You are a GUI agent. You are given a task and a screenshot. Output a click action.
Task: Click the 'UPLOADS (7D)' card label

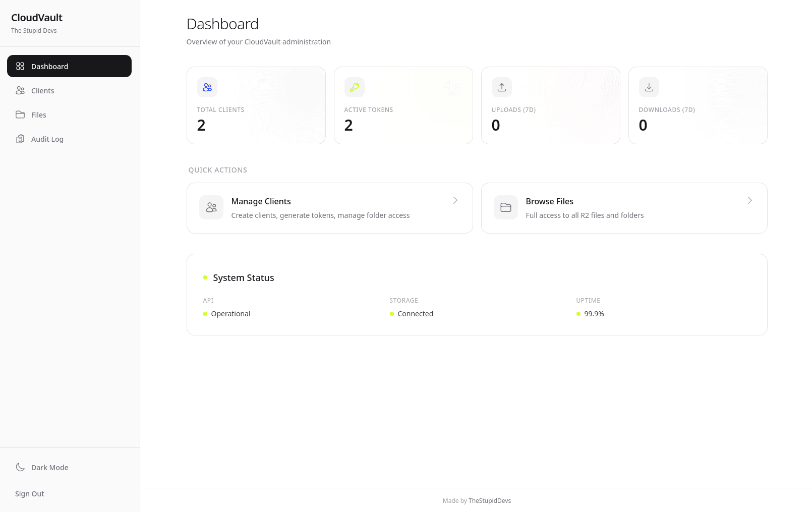click(x=513, y=110)
